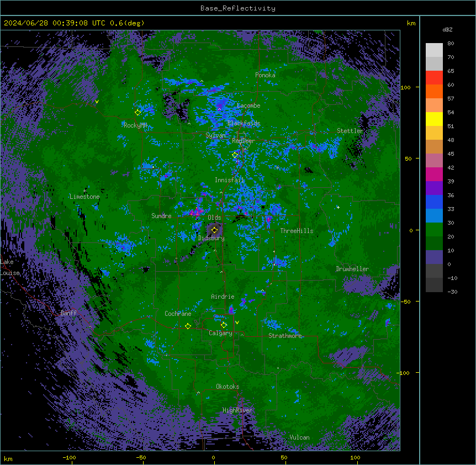Image resolution: width=476 pixels, height=465 pixels.
Task: Click the yellow station marker near RockyMH
Action: tap(137, 112)
